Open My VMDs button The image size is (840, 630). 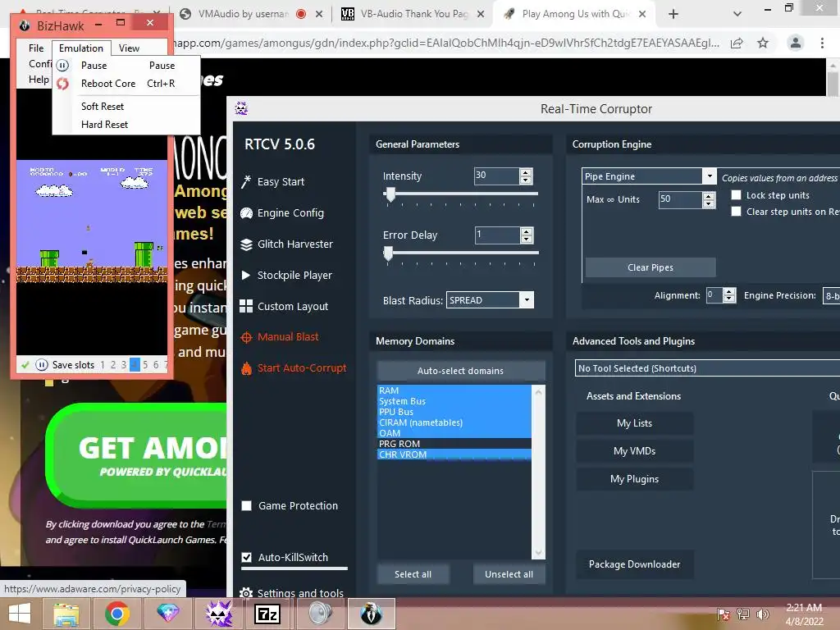[x=634, y=451]
